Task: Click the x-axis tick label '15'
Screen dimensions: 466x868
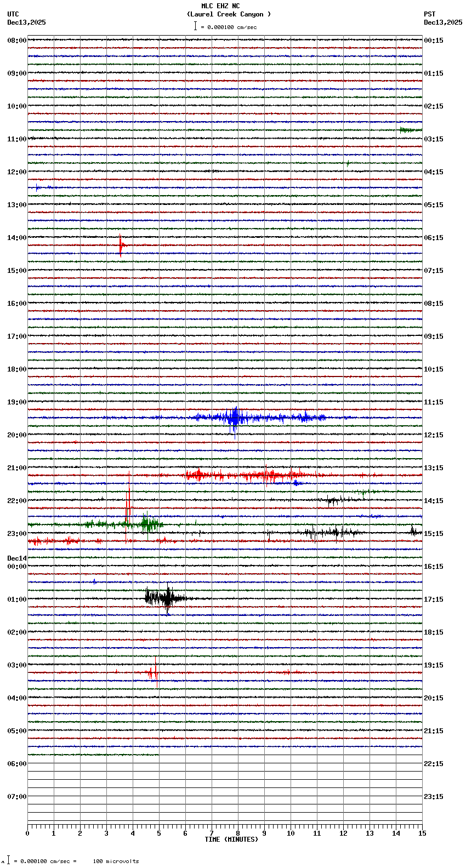Action: tap(422, 833)
